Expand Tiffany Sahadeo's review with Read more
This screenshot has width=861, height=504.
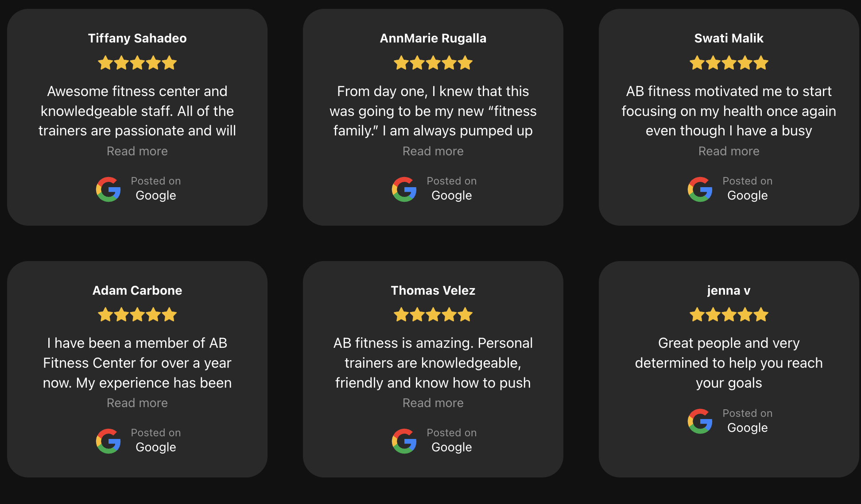coord(137,151)
